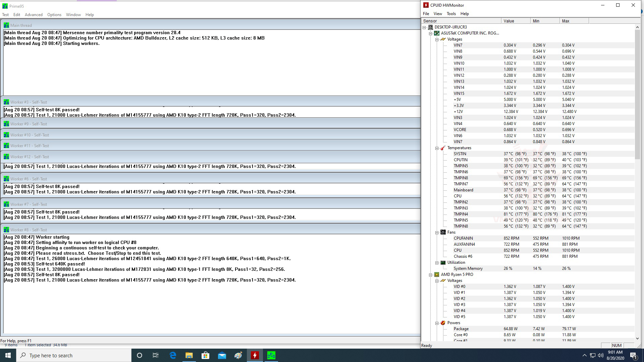
Task: Click the HWMonitor vertical scrollbar down arrow
Action: [x=637, y=339]
